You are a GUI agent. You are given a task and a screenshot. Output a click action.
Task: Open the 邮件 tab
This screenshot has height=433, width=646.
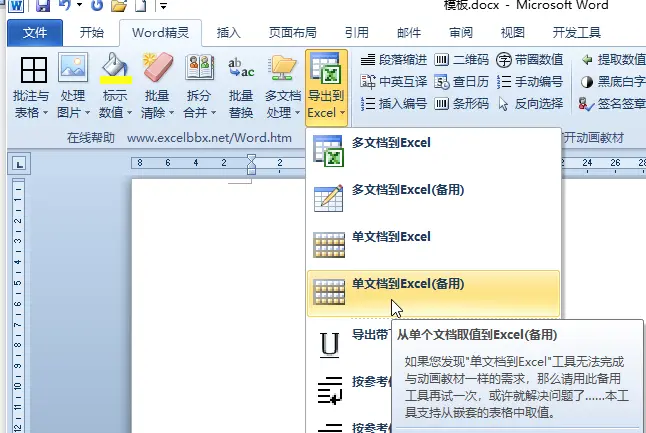point(409,33)
